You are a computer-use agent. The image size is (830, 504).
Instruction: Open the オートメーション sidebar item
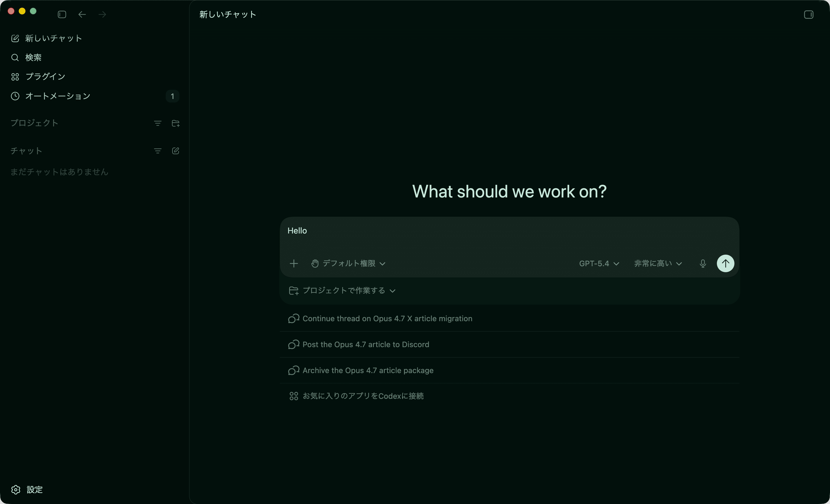click(57, 96)
